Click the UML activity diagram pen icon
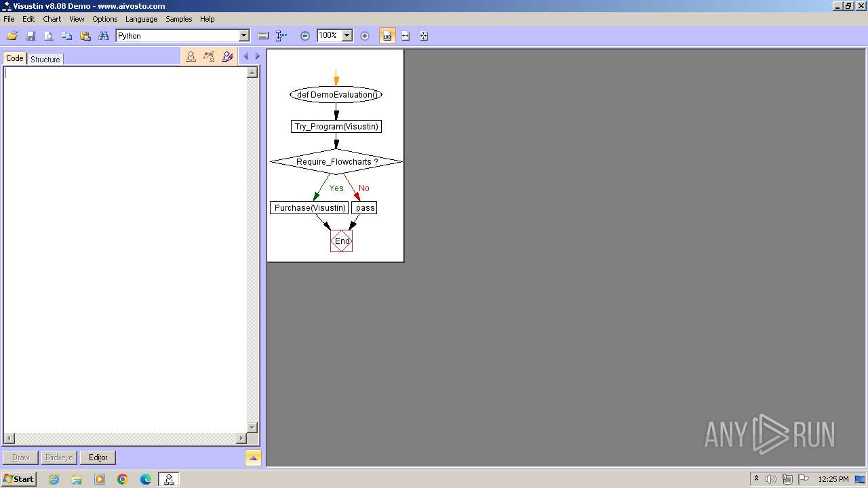This screenshot has width=868, height=488. (x=209, y=57)
